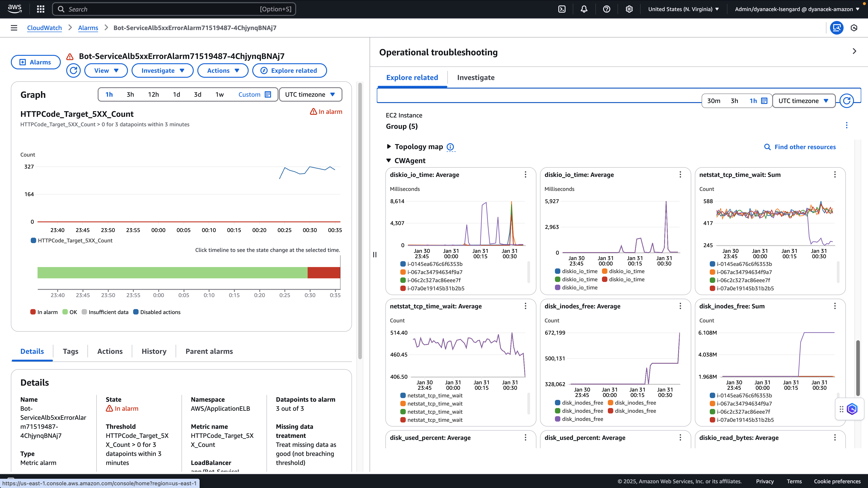Open disk_inodes_free: Sum widget menu
This screenshot has height=488, width=868.
835,306
